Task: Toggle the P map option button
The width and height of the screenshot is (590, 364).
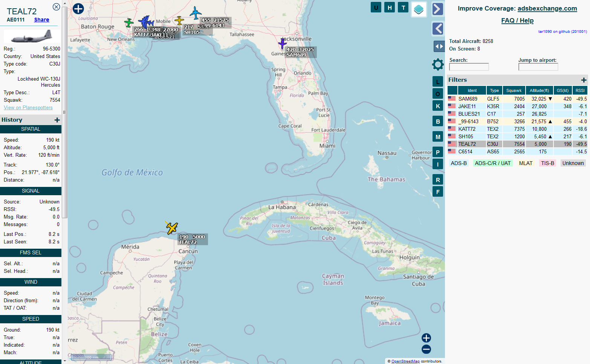Action: coord(438,152)
